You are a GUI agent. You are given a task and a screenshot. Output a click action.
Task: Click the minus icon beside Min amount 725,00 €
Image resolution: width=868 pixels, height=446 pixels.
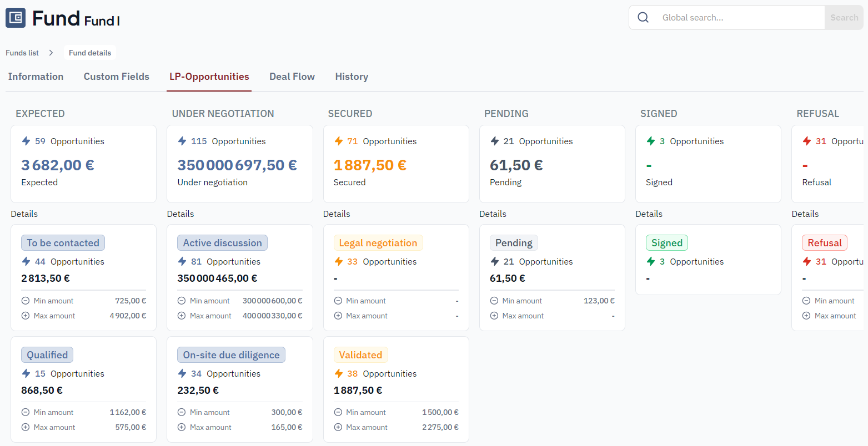[26, 301]
